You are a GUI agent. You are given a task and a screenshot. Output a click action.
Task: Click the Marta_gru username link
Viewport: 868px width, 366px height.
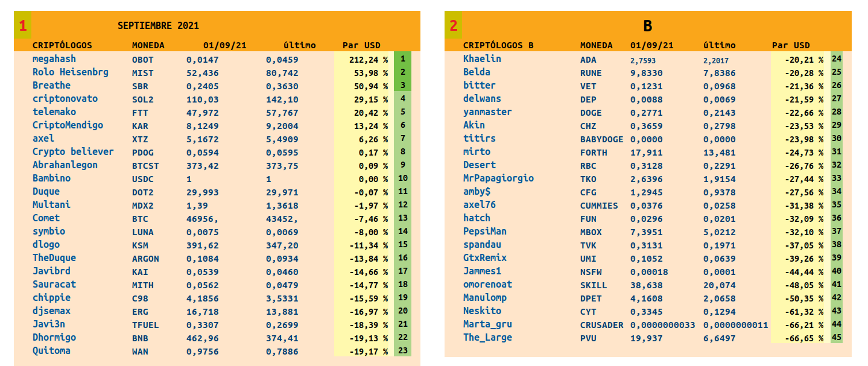(487, 324)
